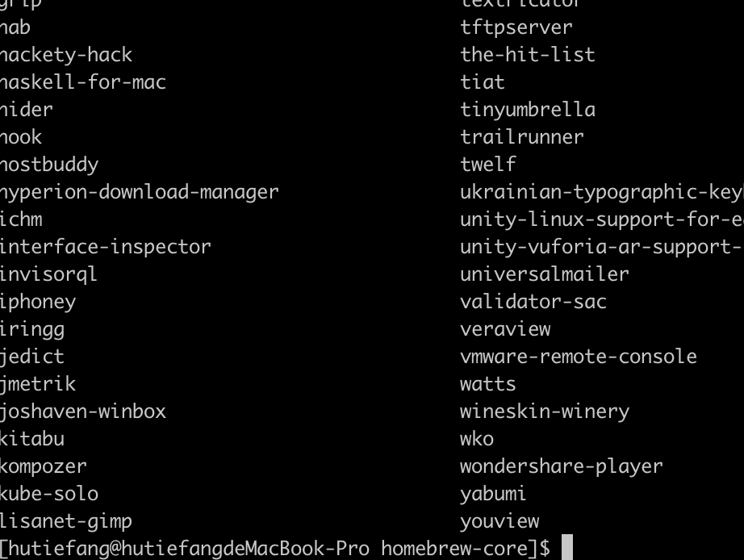744x560 pixels.
Task: Click the joshaven-winbox line
Action: tap(83, 412)
